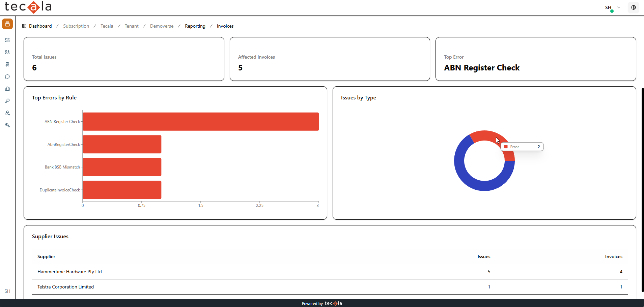Open the chat bubble sidebar icon

pos(7,76)
